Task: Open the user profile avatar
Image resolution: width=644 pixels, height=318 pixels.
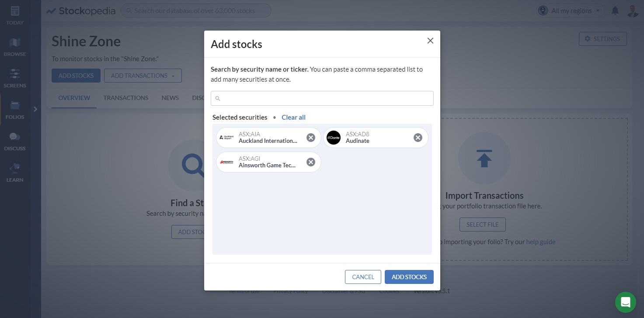Action: (x=632, y=10)
